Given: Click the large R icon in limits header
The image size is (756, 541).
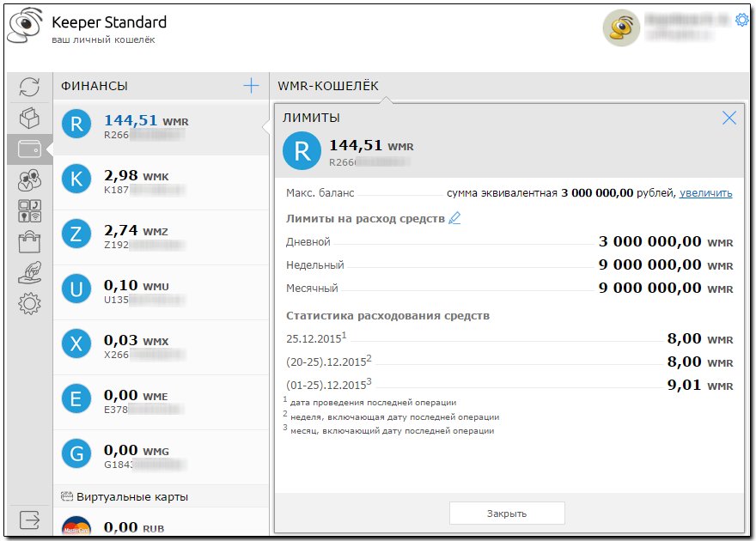Looking at the screenshot, I should point(302,151).
